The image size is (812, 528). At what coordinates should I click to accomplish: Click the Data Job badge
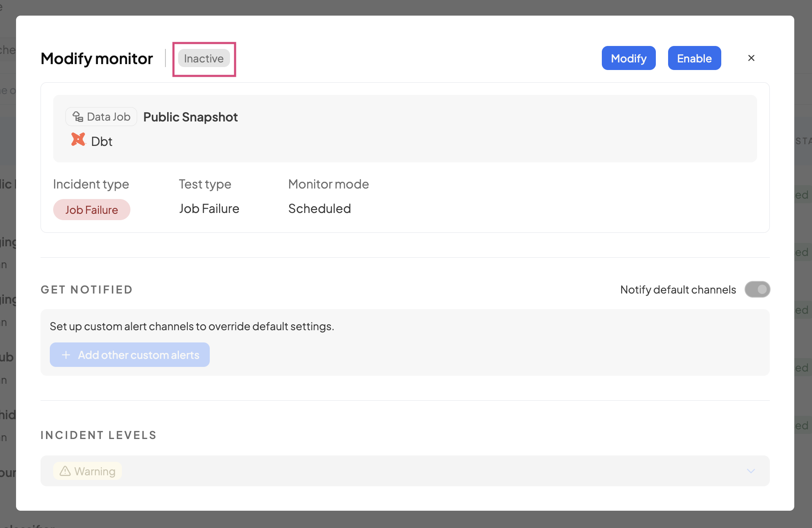click(x=101, y=117)
